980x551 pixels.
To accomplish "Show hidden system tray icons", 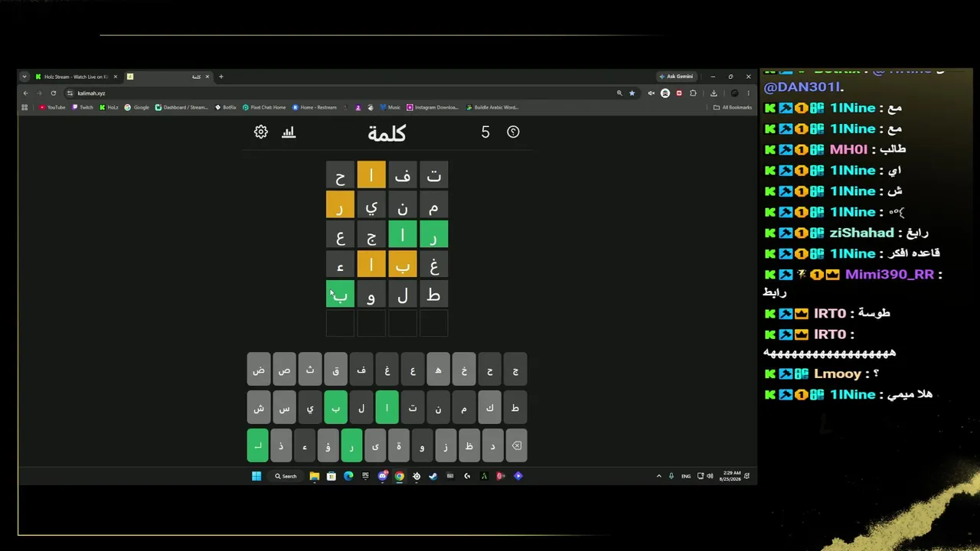I will coord(658,476).
